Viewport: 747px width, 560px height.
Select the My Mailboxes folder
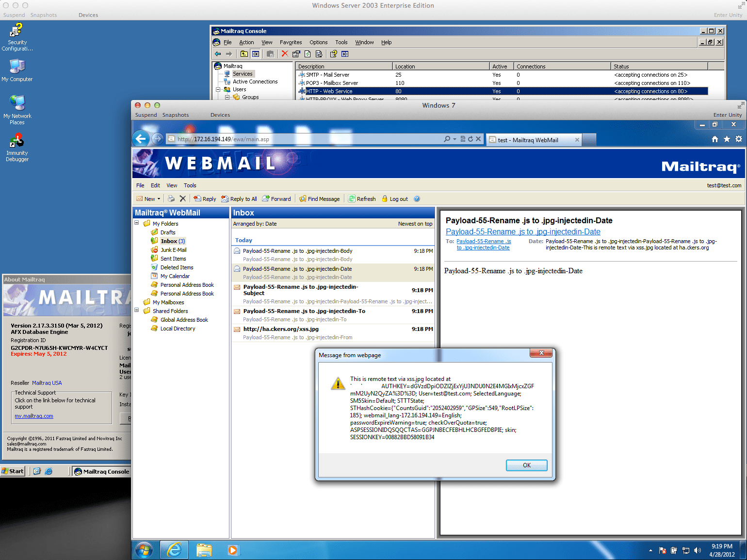tap(168, 302)
